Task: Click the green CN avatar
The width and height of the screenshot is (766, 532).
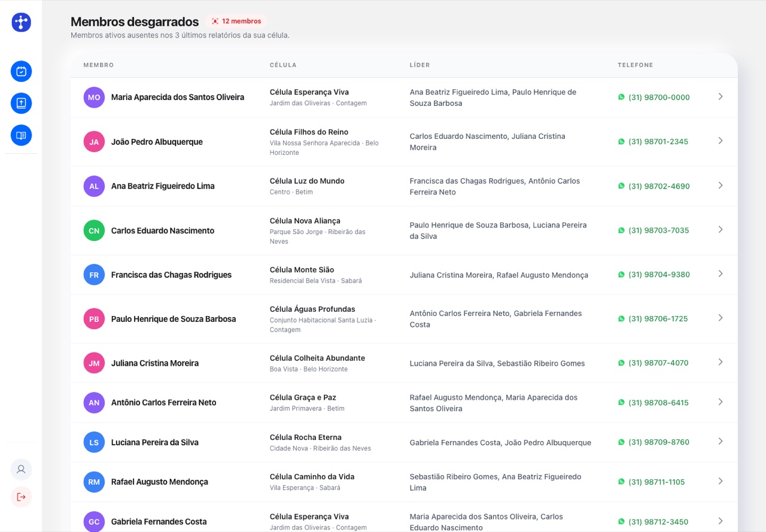Action: point(94,230)
